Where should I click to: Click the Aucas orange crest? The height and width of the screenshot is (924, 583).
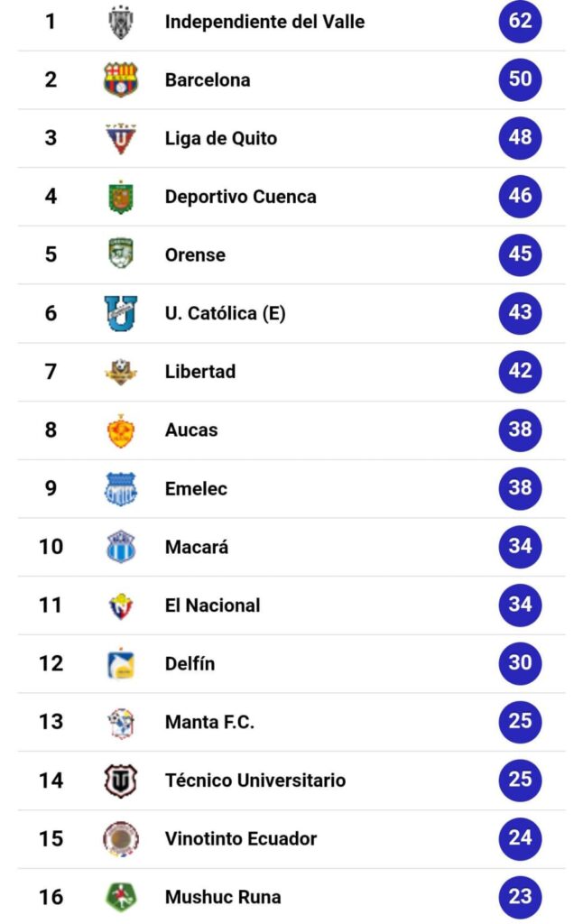pyautogui.click(x=121, y=430)
